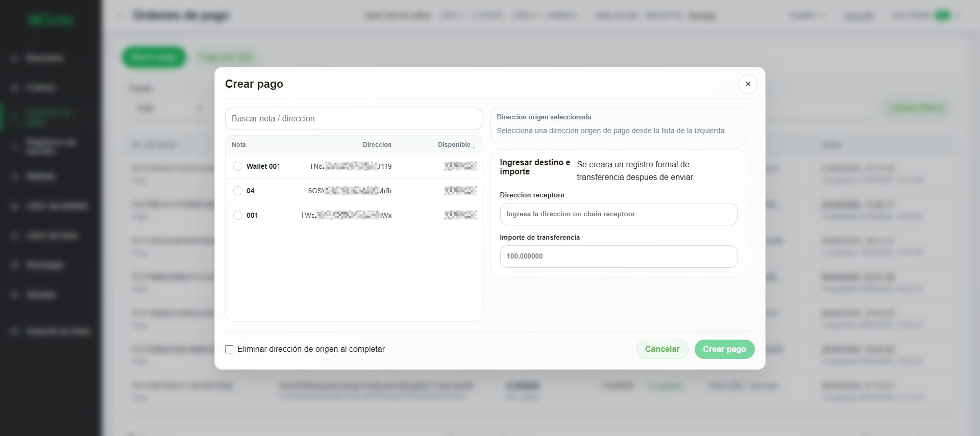980x436 pixels.
Task: Choose the radio button for note 04
Action: (x=238, y=191)
